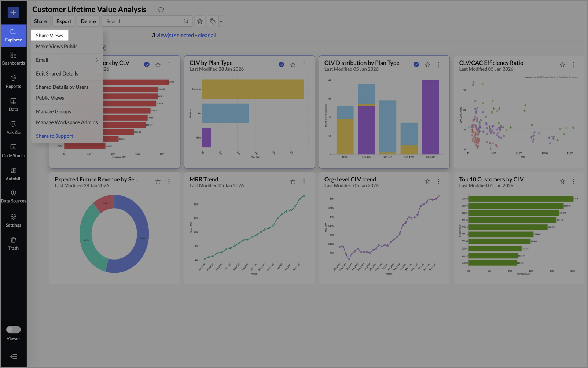
Task: Click the favorites star in toolbar
Action: [x=200, y=21]
